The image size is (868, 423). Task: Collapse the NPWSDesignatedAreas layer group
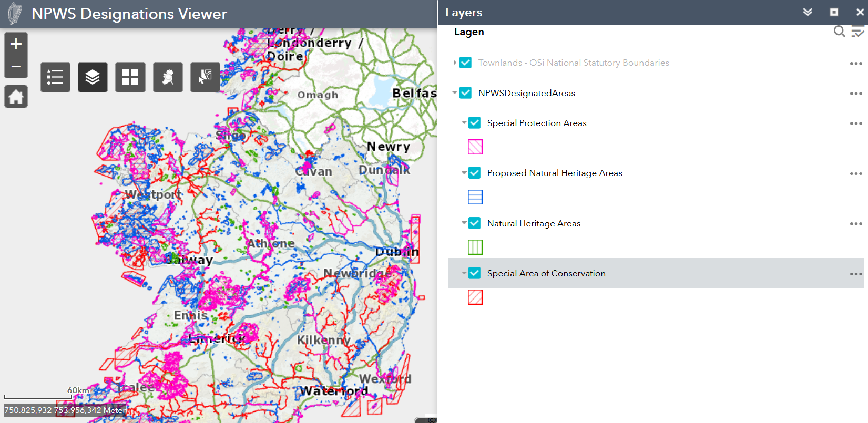click(455, 93)
